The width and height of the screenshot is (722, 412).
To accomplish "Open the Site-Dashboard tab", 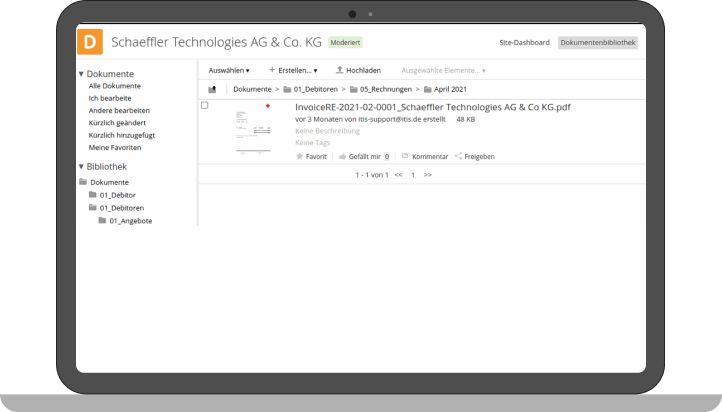I will [524, 42].
